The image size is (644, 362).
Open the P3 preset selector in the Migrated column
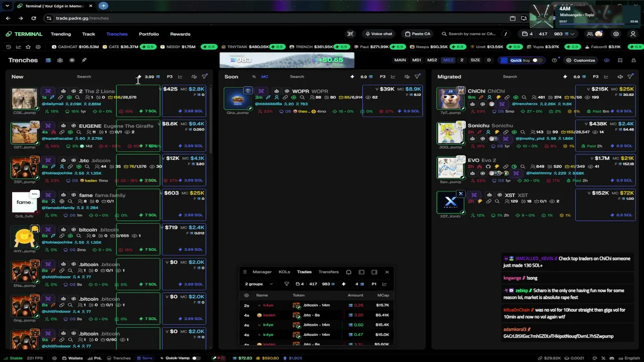pyautogui.click(x=596, y=76)
